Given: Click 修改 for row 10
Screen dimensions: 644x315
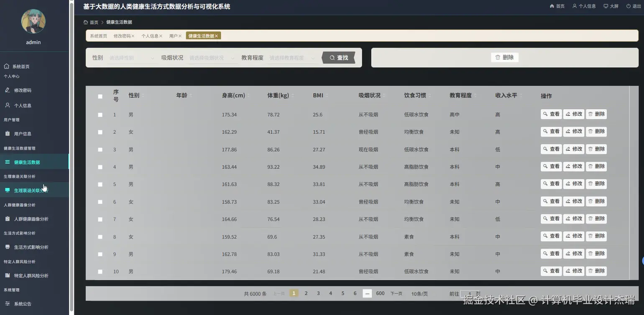Looking at the screenshot, I should pyautogui.click(x=574, y=271).
